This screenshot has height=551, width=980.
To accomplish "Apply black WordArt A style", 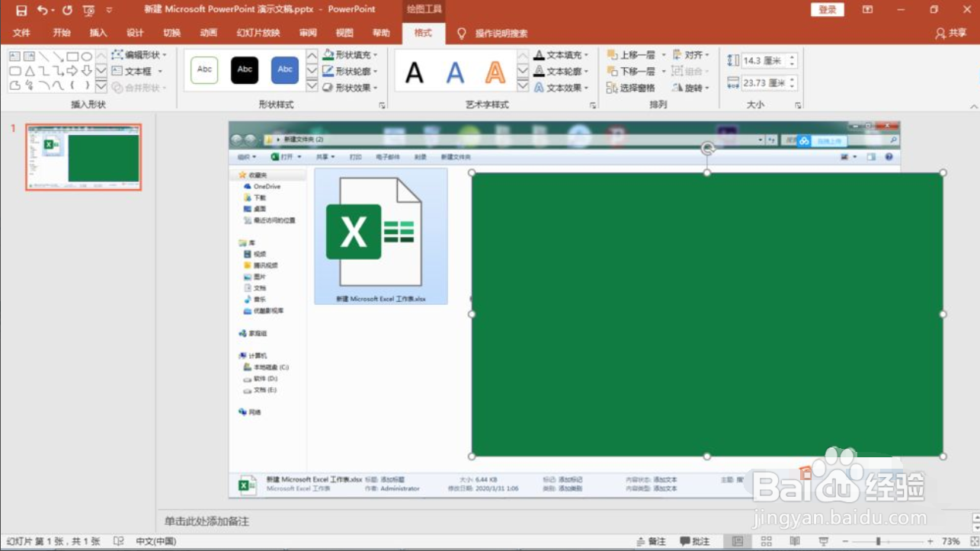I will [415, 72].
